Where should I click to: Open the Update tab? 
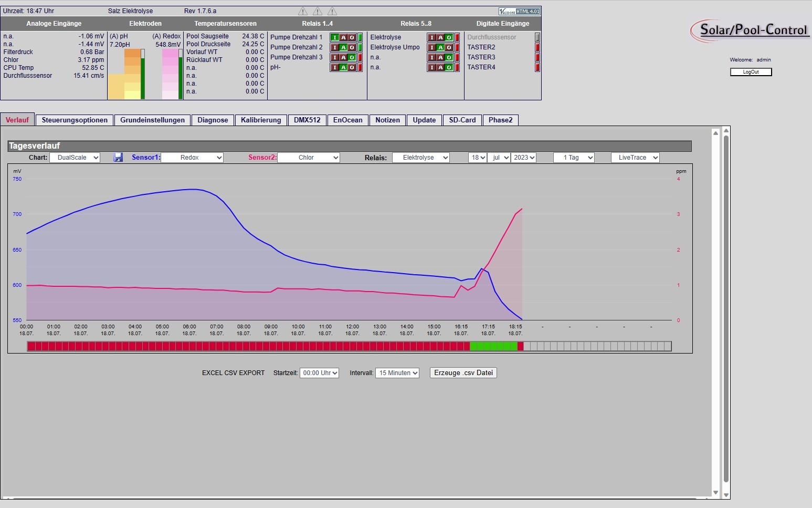(424, 120)
